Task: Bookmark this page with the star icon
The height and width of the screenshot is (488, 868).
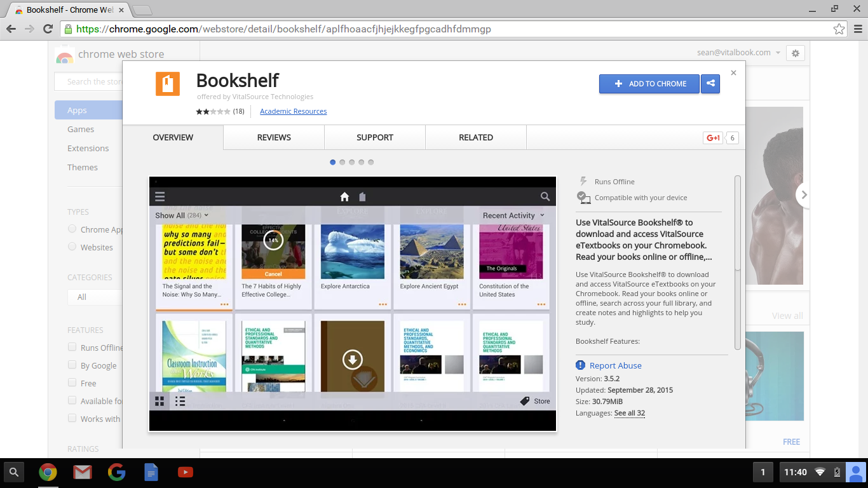Action: pyautogui.click(x=839, y=29)
